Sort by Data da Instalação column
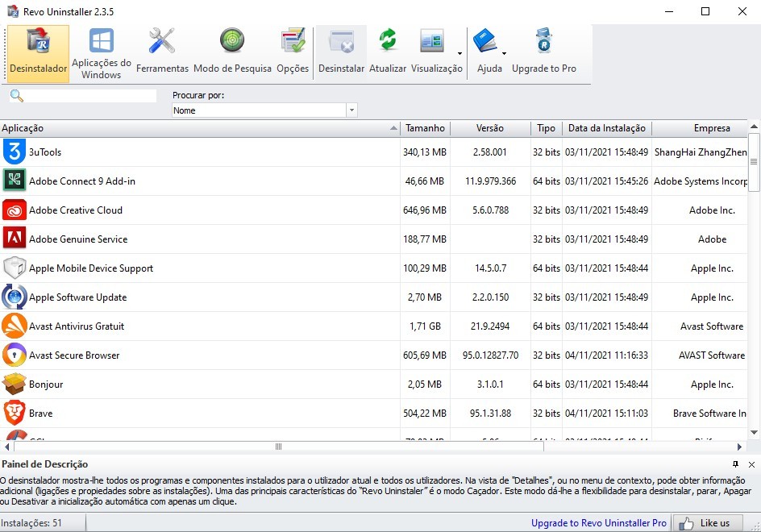This screenshot has height=532, width=761. point(606,128)
